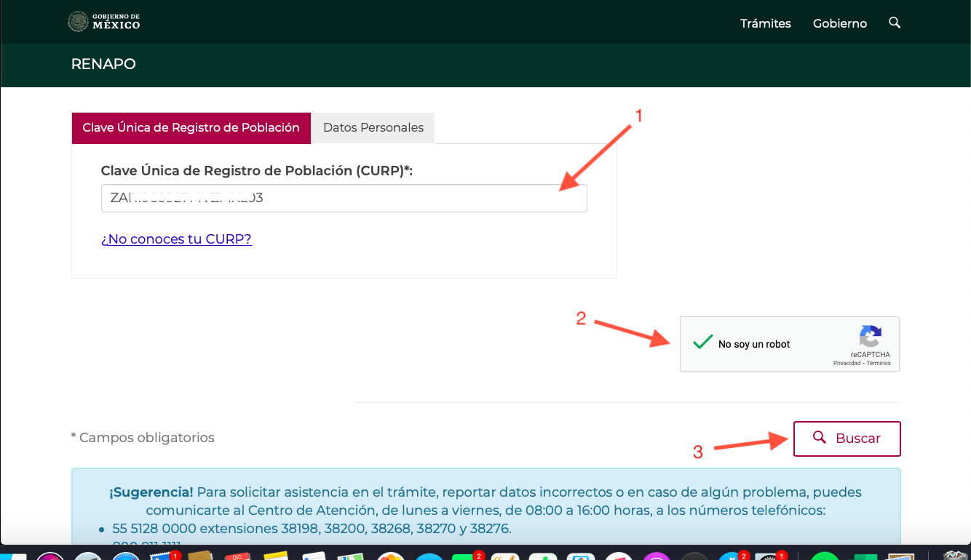Click the reCAPTCHA logo icon
This screenshot has width=971, height=560.
tap(870, 337)
